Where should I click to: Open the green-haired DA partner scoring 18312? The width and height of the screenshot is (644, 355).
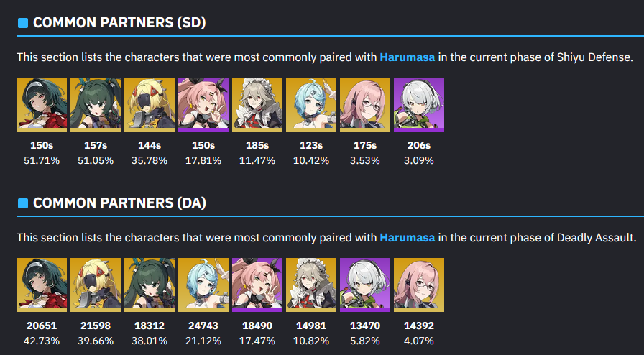pyautogui.click(x=149, y=285)
